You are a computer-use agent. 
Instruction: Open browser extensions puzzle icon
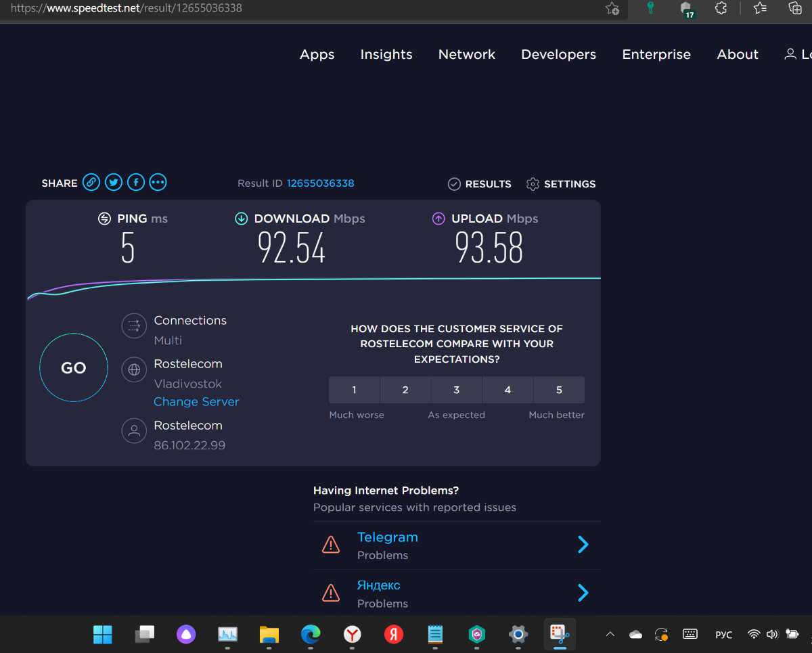[x=721, y=8]
